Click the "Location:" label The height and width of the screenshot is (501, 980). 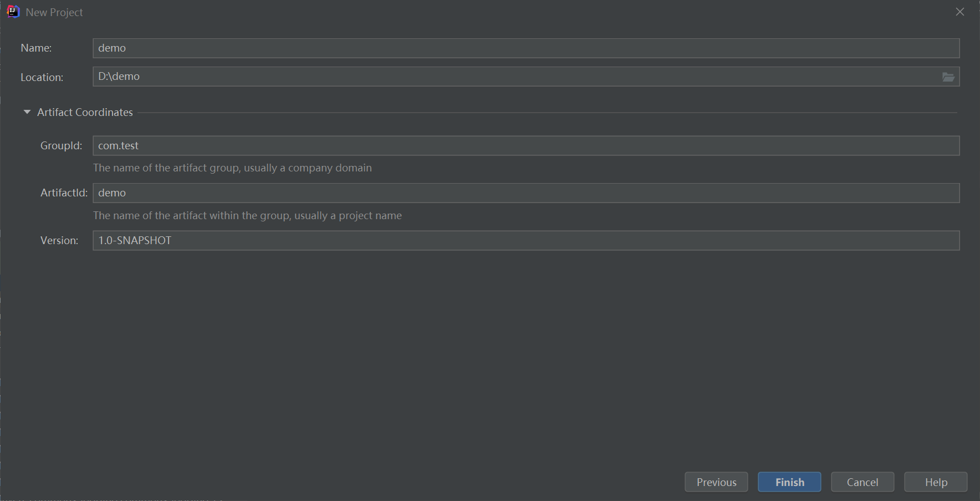point(42,77)
